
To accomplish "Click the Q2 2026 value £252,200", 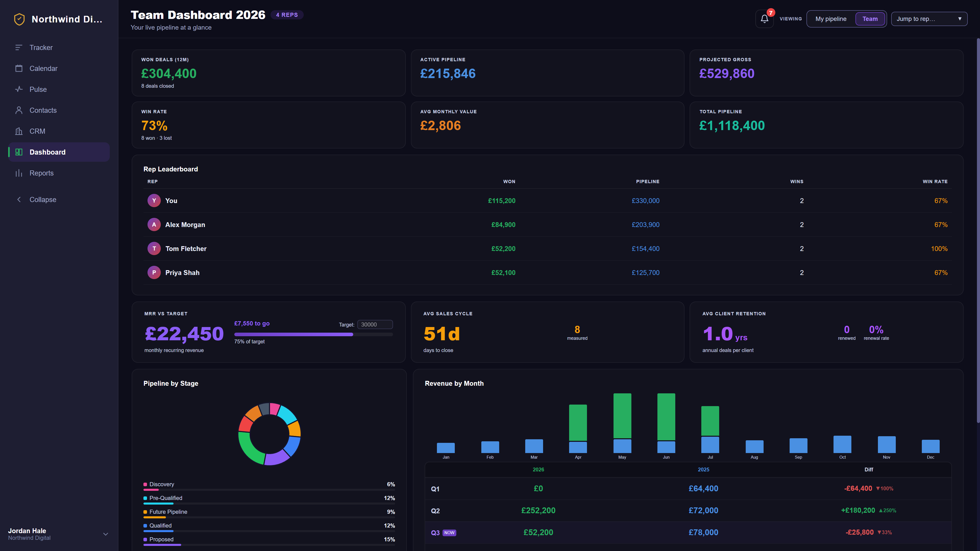I will 538,510.
